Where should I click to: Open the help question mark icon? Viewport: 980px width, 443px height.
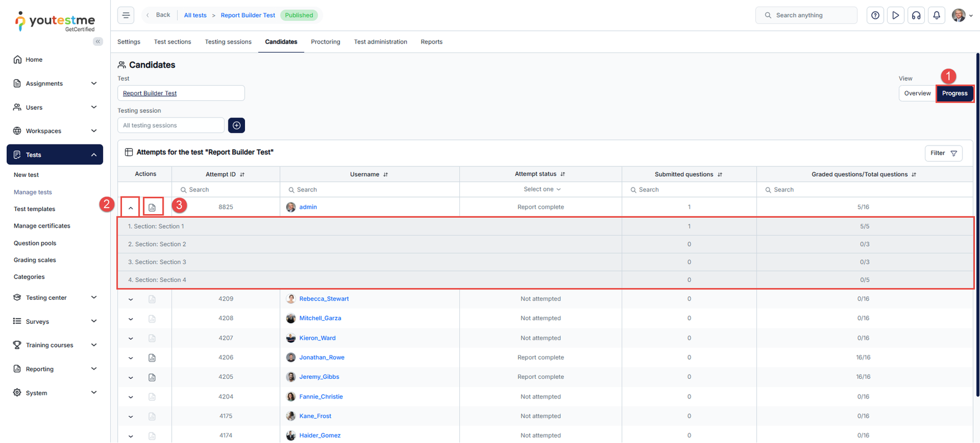click(875, 15)
